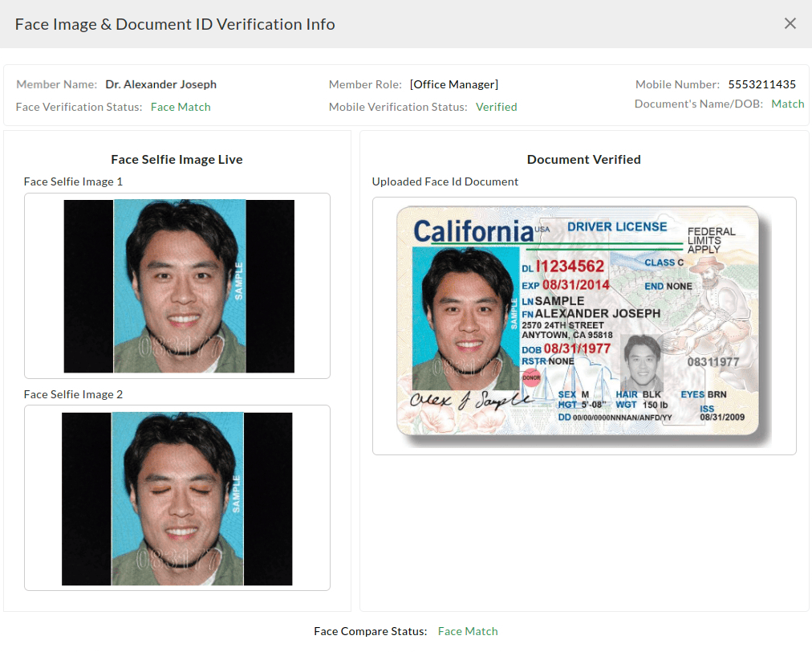This screenshot has height=652, width=812.
Task: Click the dialog title Face Image & Document ID
Action: (x=175, y=23)
